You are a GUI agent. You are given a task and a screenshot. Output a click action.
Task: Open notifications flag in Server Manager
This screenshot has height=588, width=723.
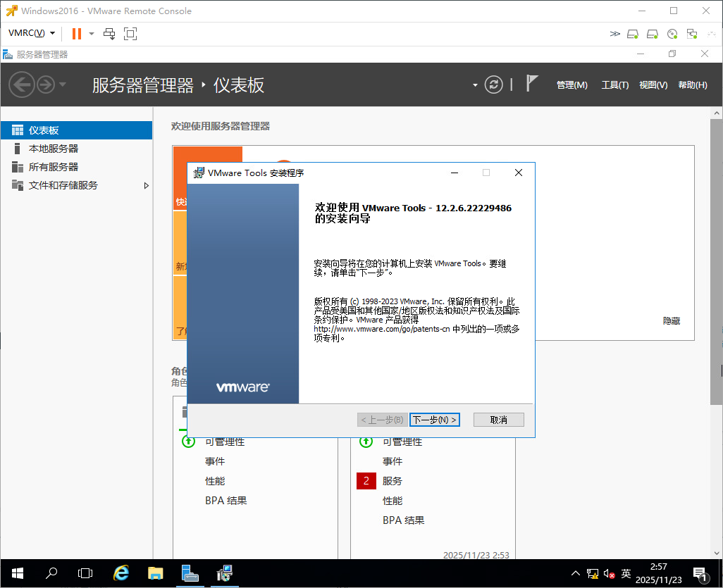(531, 84)
